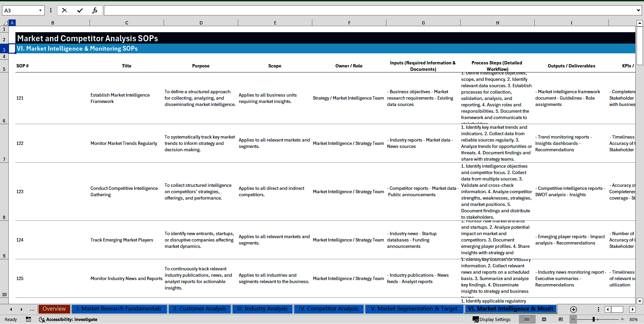644x324 pixels.
Task: Open the Overview sheet tab
Action: click(54, 309)
